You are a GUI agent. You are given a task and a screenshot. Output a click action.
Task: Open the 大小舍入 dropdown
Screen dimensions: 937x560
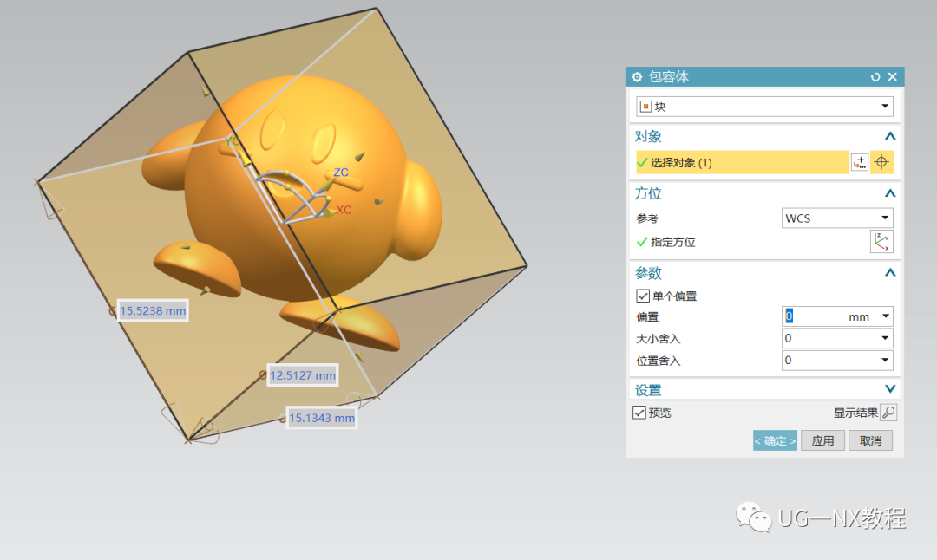click(837, 338)
